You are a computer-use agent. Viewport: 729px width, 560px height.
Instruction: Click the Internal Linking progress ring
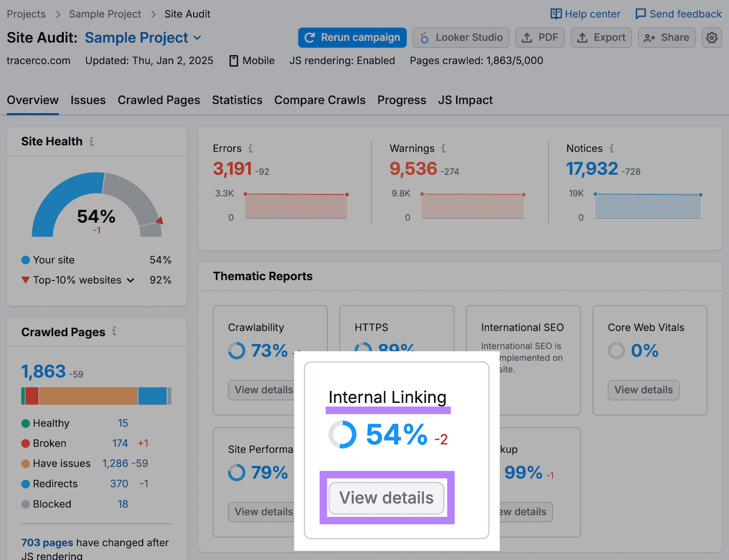(x=343, y=434)
